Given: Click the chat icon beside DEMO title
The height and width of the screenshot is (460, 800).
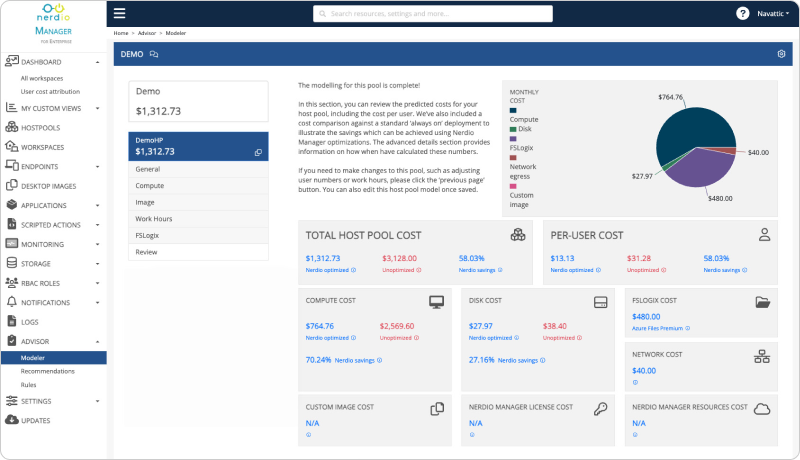Looking at the screenshot, I should click(x=154, y=54).
